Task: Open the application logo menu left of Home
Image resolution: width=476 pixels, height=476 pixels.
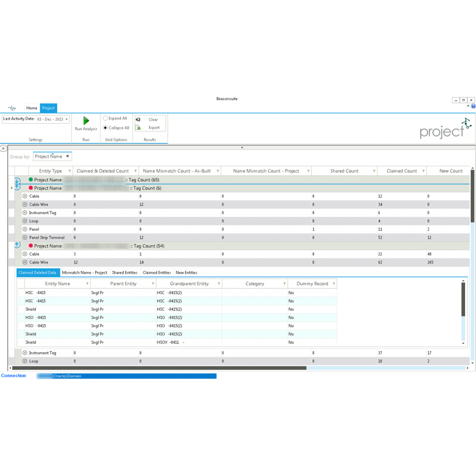Action: coord(12,108)
